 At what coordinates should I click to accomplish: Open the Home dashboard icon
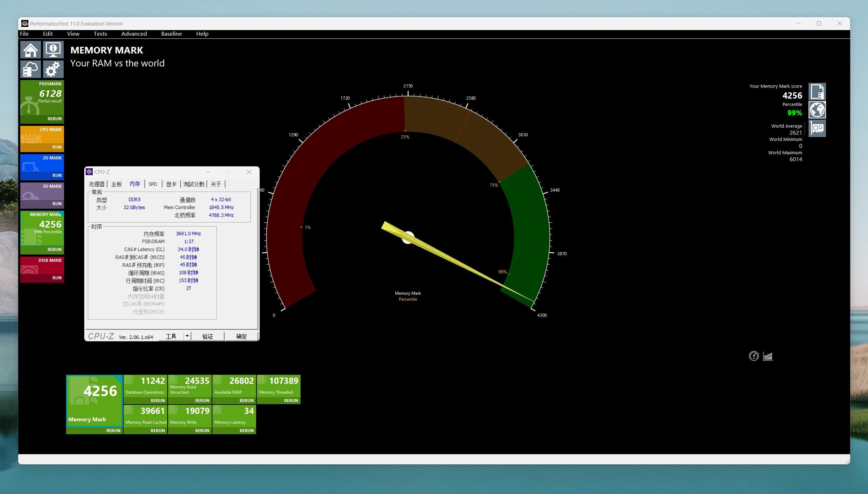pos(31,50)
